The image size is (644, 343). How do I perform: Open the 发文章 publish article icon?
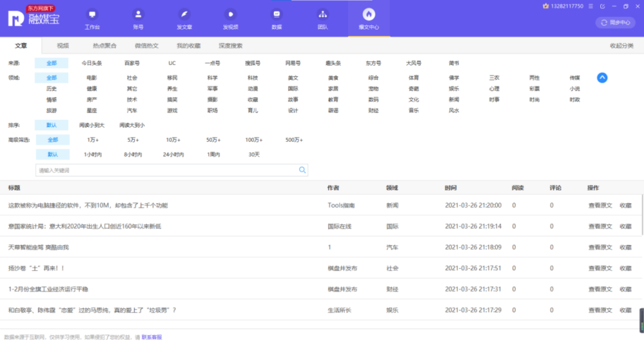184,18
